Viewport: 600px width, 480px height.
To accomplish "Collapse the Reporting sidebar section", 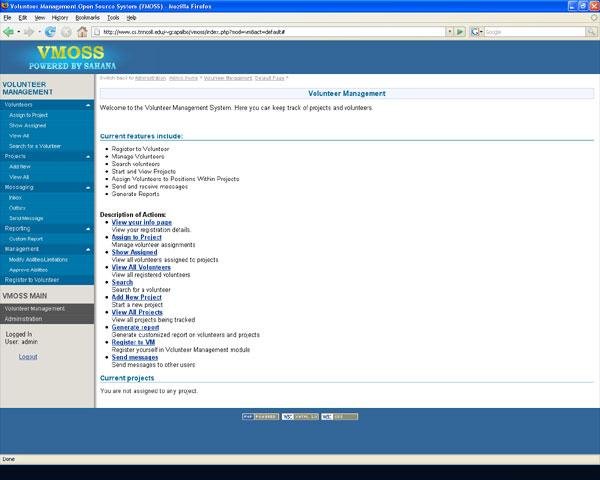I will pos(88,229).
